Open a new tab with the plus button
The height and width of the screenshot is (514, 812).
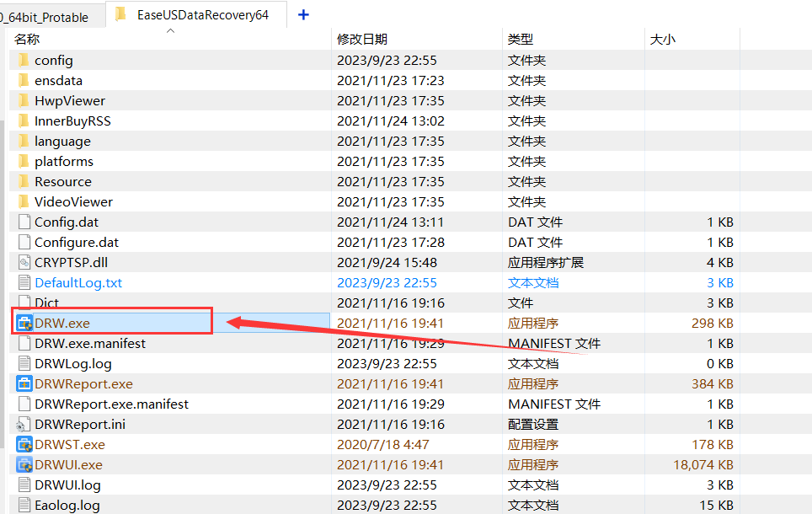(302, 14)
